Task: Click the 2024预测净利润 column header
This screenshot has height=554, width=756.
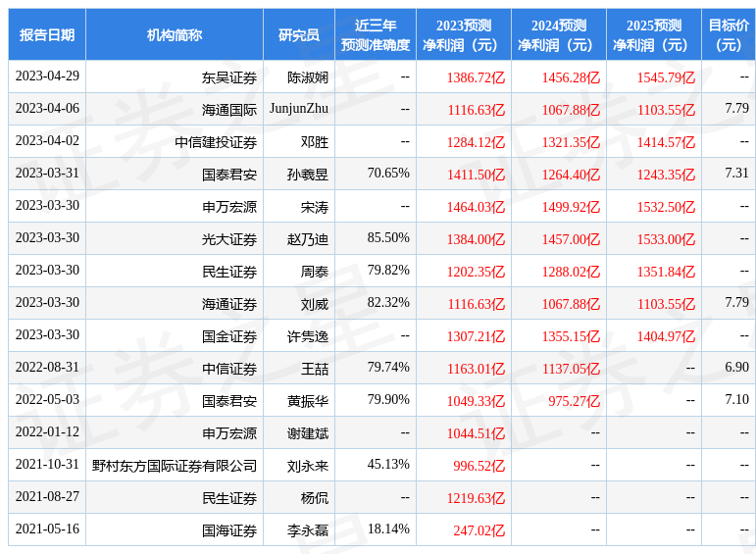Action: coord(559,34)
